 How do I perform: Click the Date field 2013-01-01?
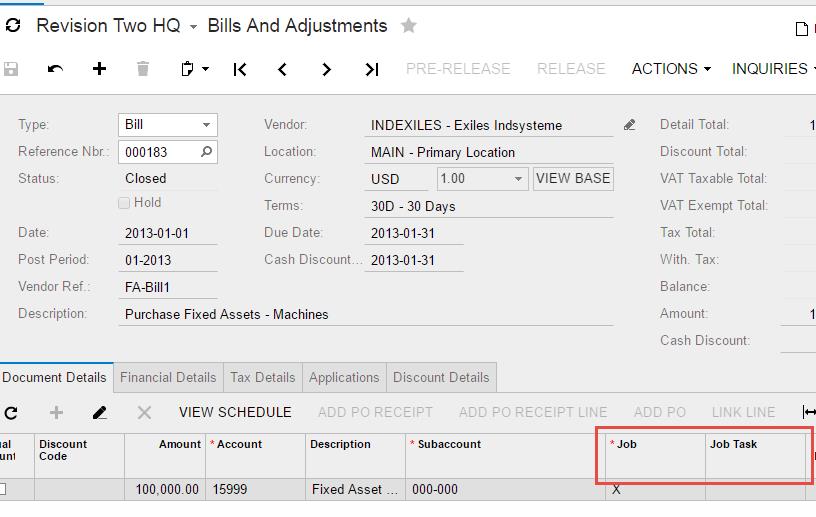click(x=168, y=233)
